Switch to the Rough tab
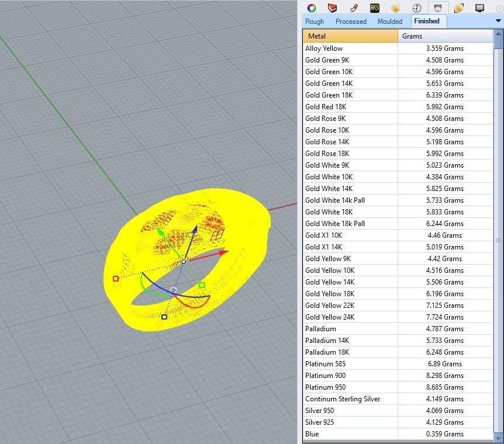This screenshot has width=504, height=444. click(x=315, y=22)
